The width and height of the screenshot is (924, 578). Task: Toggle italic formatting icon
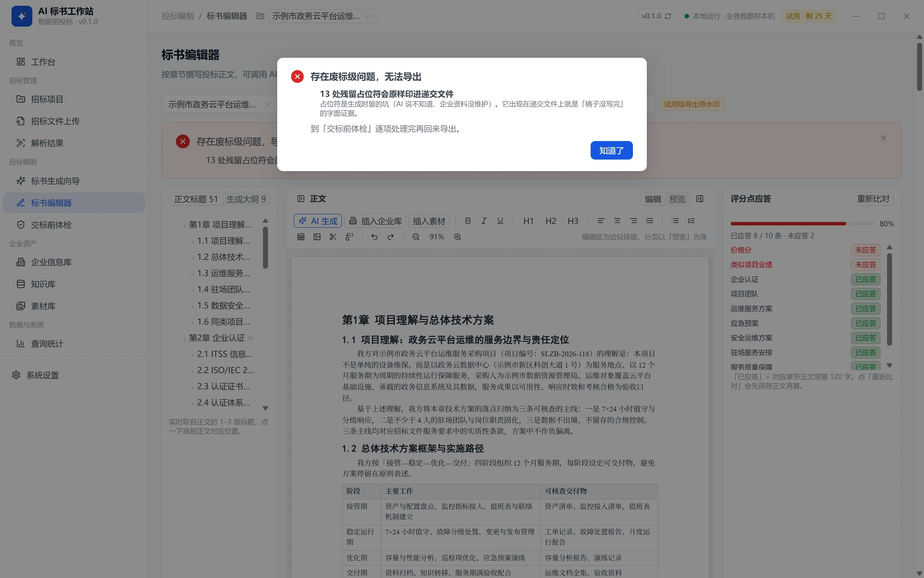click(x=484, y=221)
